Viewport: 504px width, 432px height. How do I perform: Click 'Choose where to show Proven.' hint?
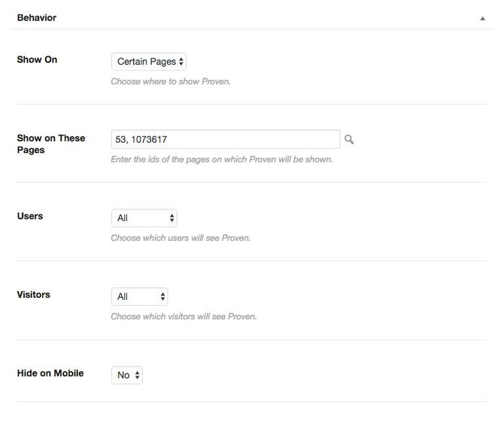[x=171, y=81]
